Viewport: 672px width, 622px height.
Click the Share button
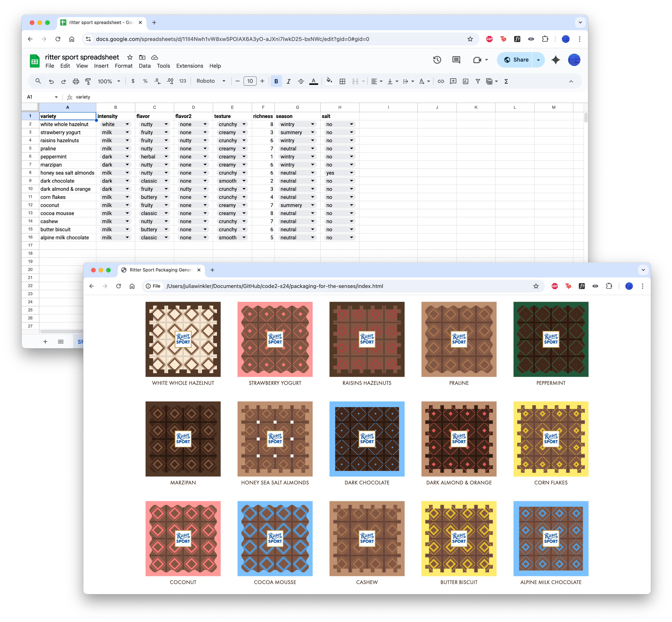[515, 60]
